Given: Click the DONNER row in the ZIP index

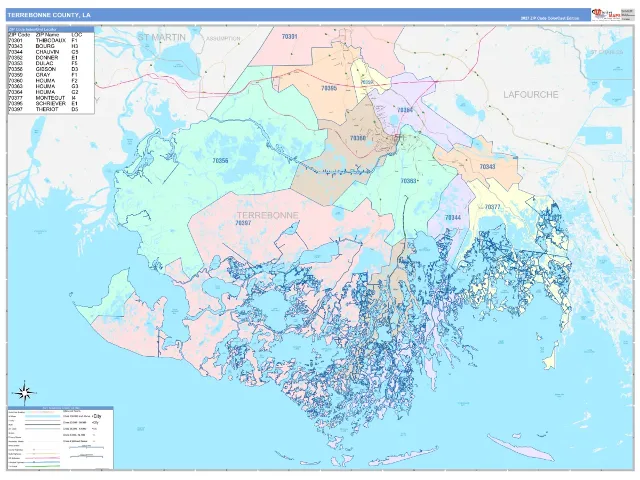Looking at the screenshot, I should [43, 58].
